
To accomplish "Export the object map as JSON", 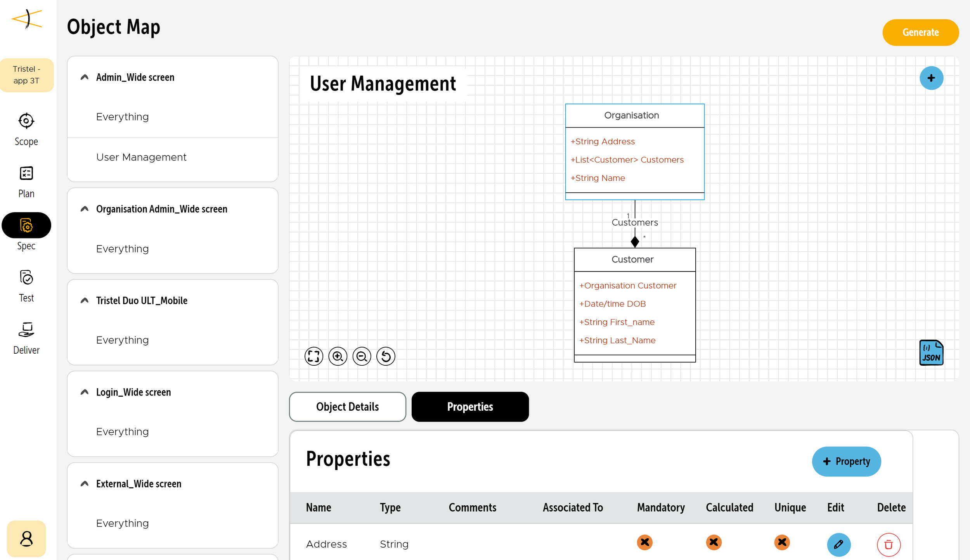I will tap(931, 353).
